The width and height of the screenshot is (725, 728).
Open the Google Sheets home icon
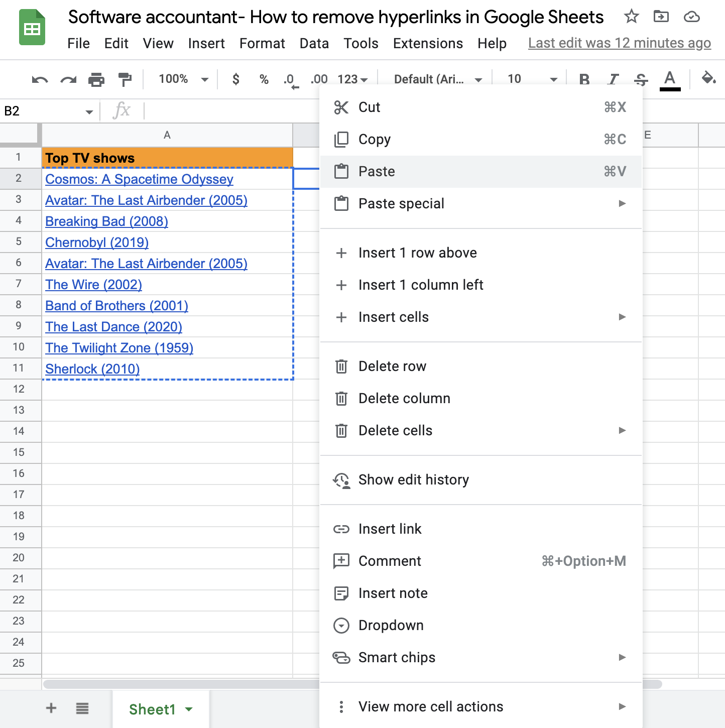(32, 28)
